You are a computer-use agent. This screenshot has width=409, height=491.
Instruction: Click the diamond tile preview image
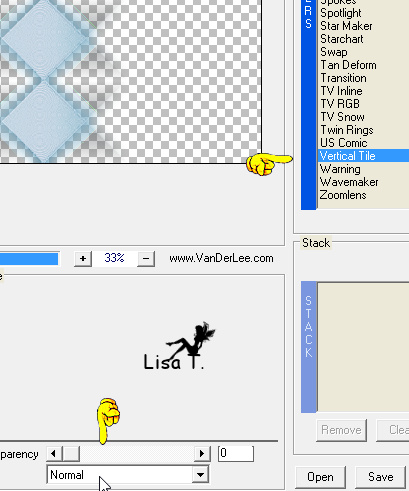pos(130,81)
